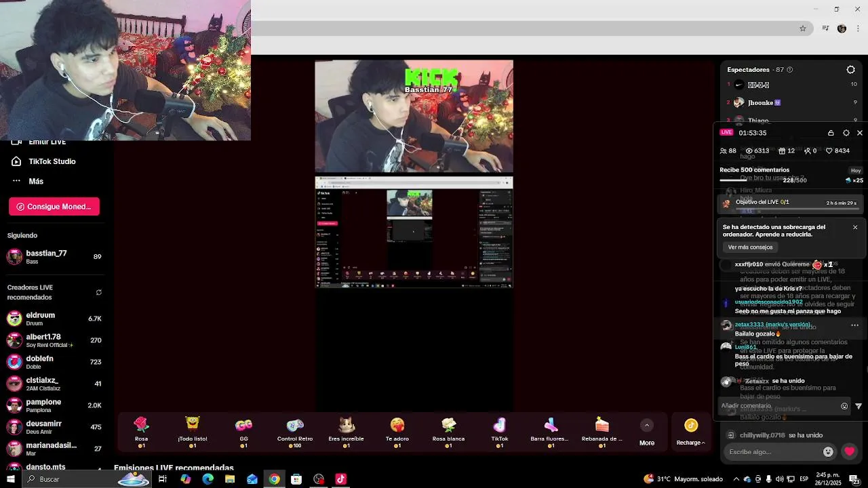868x488 pixels.
Task: Open emoji picker in Escribe algo
Action: [x=828, y=452]
